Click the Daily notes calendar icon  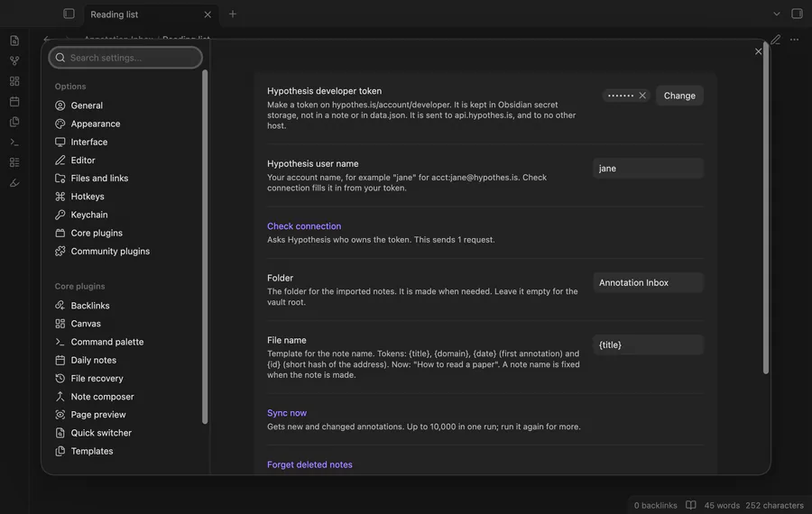pyautogui.click(x=60, y=361)
